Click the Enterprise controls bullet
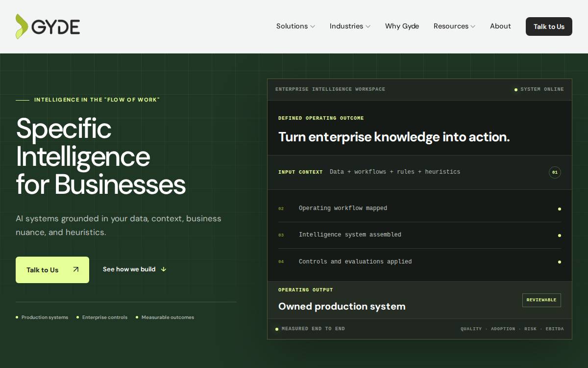Screen dimensions: 588x368 tap(102, 317)
